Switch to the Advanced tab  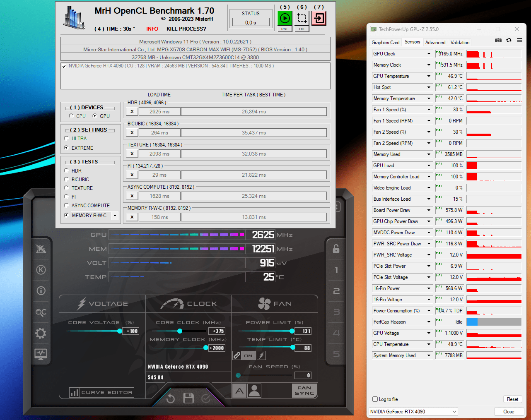pos(435,43)
